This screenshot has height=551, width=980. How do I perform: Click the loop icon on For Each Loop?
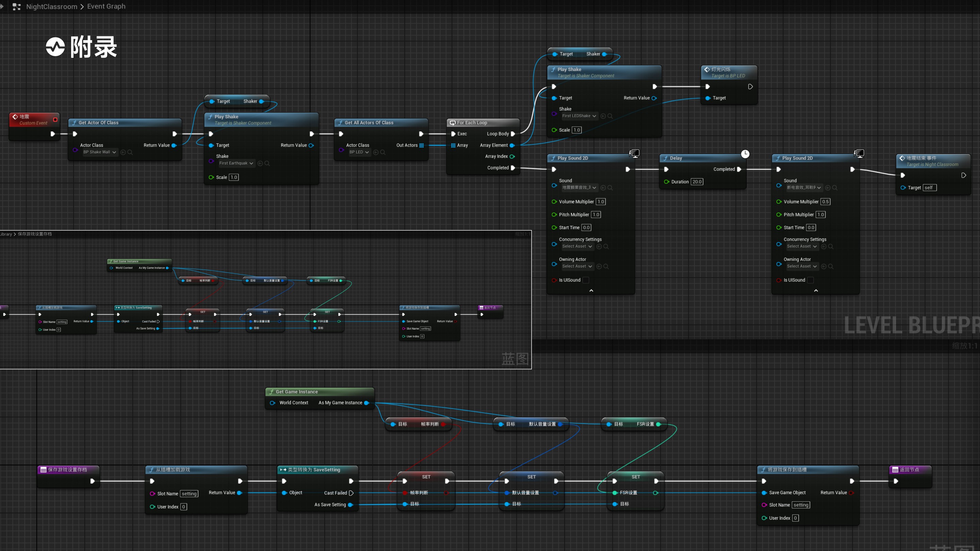coord(453,123)
